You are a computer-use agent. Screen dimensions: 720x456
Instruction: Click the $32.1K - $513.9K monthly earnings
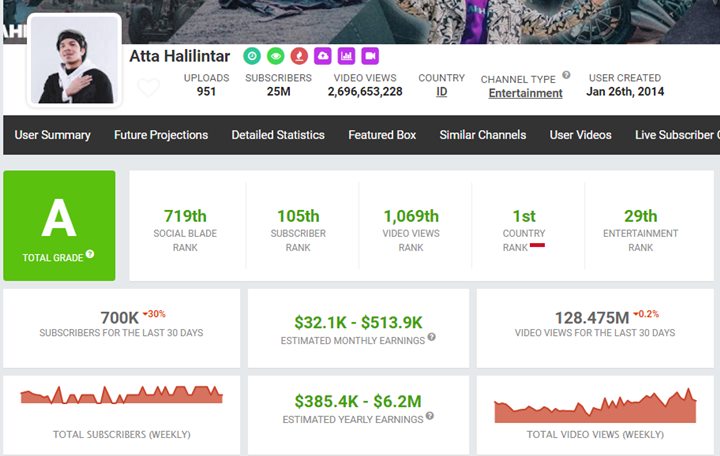pos(358,322)
